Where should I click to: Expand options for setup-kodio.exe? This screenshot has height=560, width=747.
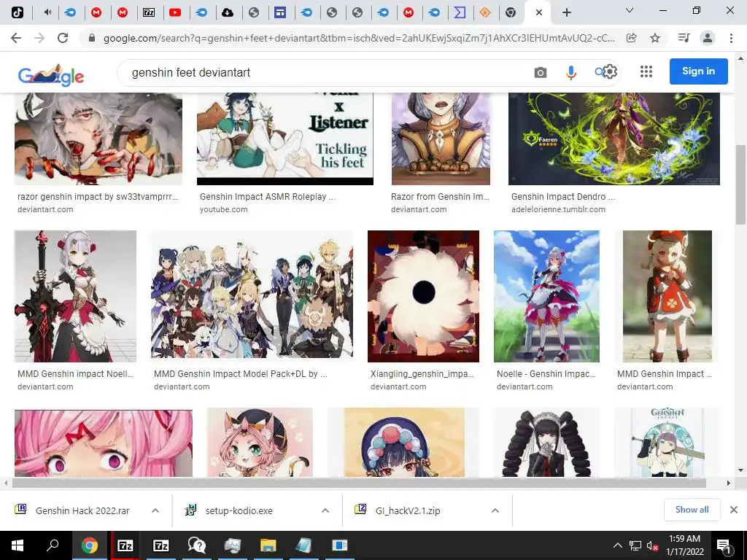pos(325,510)
